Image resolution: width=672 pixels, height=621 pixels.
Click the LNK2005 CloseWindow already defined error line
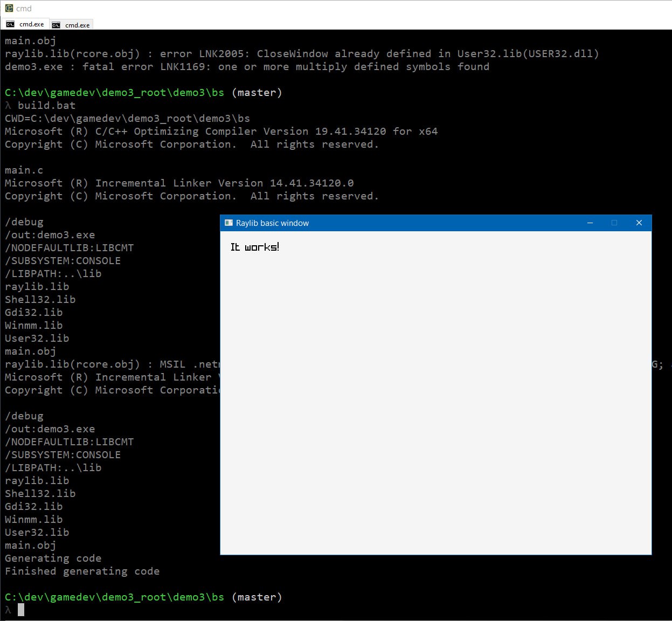coord(302,54)
